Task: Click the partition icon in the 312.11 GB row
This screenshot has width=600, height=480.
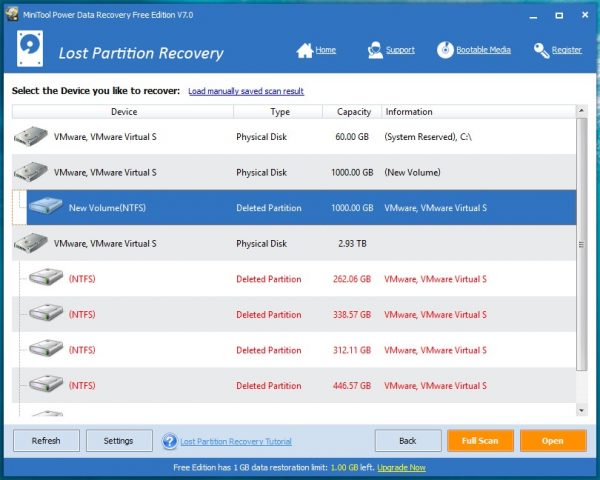Action: 46,348
